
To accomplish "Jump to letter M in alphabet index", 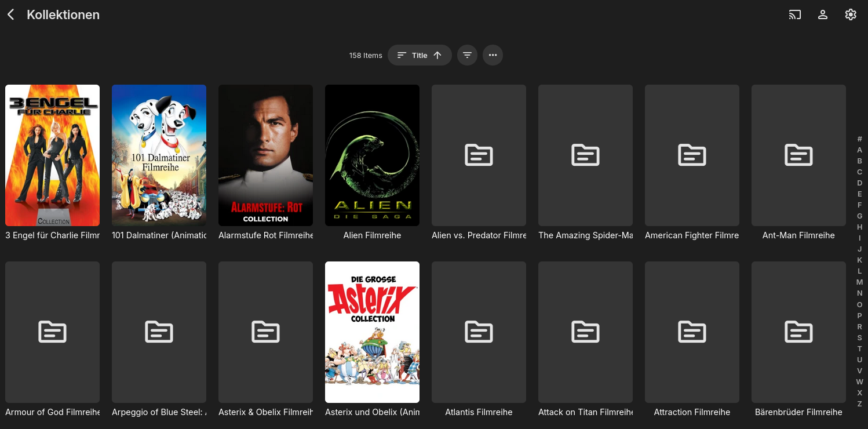I will pyautogui.click(x=859, y=282).
